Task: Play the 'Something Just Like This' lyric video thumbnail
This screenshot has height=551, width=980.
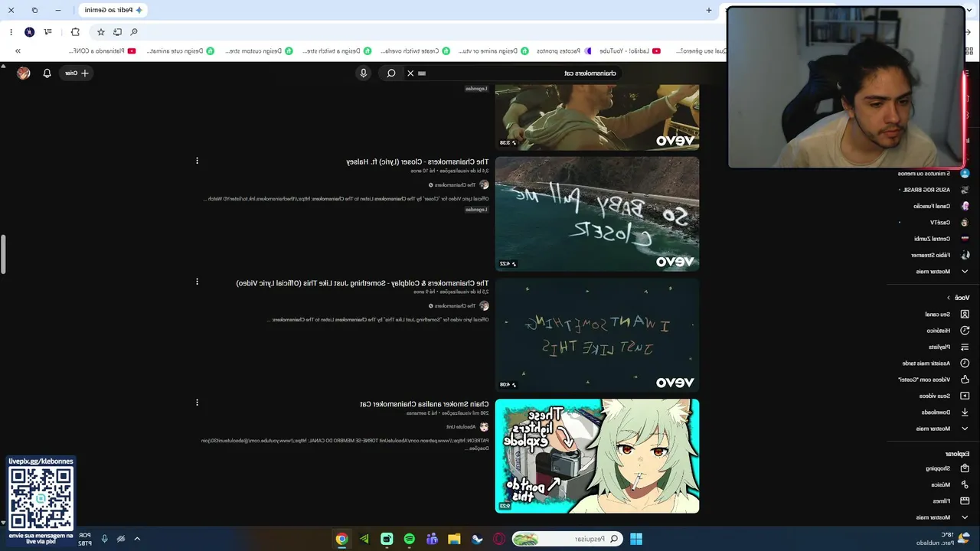Action: [597, 335]
